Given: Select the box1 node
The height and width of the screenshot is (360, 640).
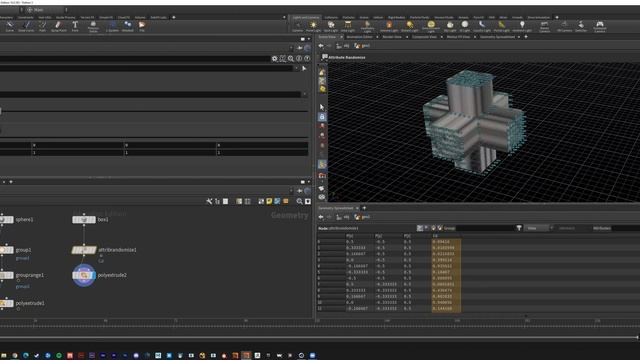Looking at the screenshot, I should pyautogui.click(x=84, y=220).
